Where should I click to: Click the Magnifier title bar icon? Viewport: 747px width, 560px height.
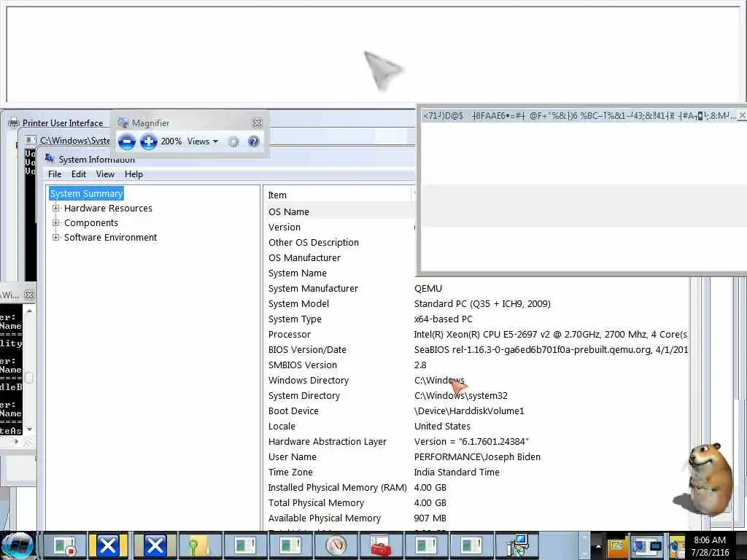coord(123,122)
